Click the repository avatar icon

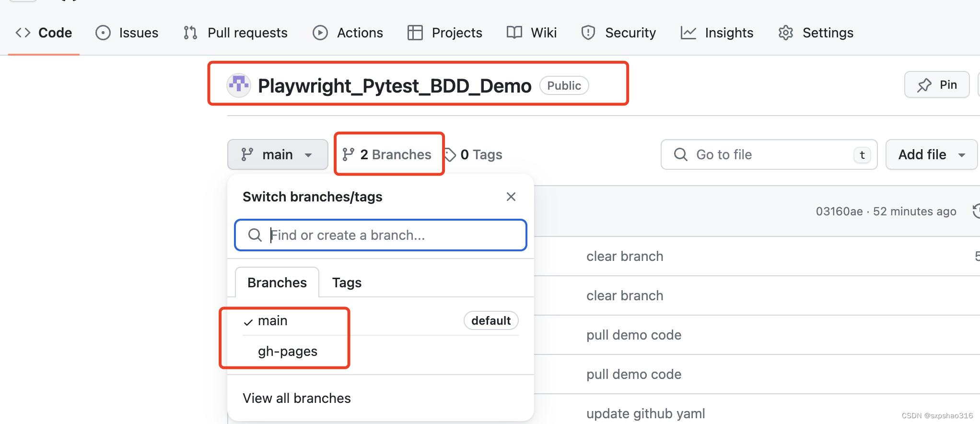coord(238,85)
